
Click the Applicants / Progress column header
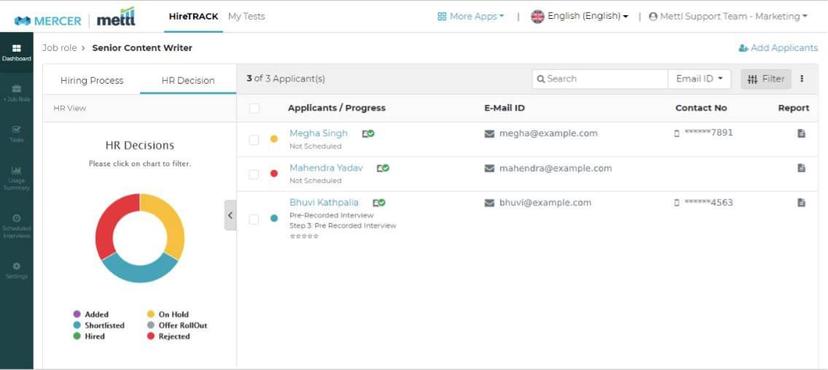[x=336, y=108]
